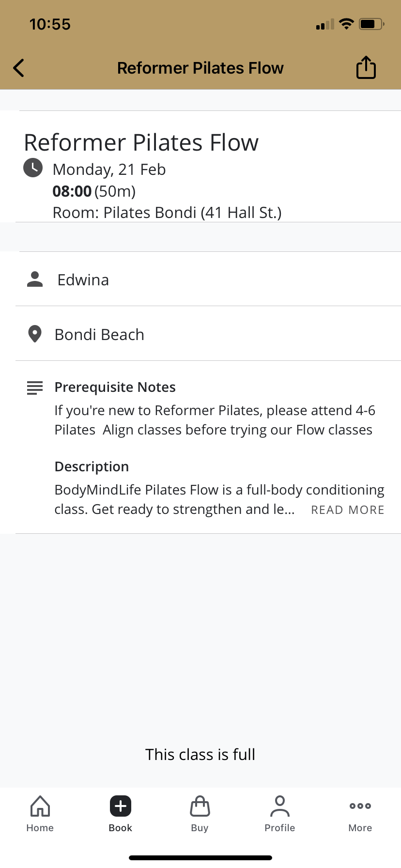
Task: Tap the Reformer Pilates Flow class heading
Action: click(x=141, y=142)
